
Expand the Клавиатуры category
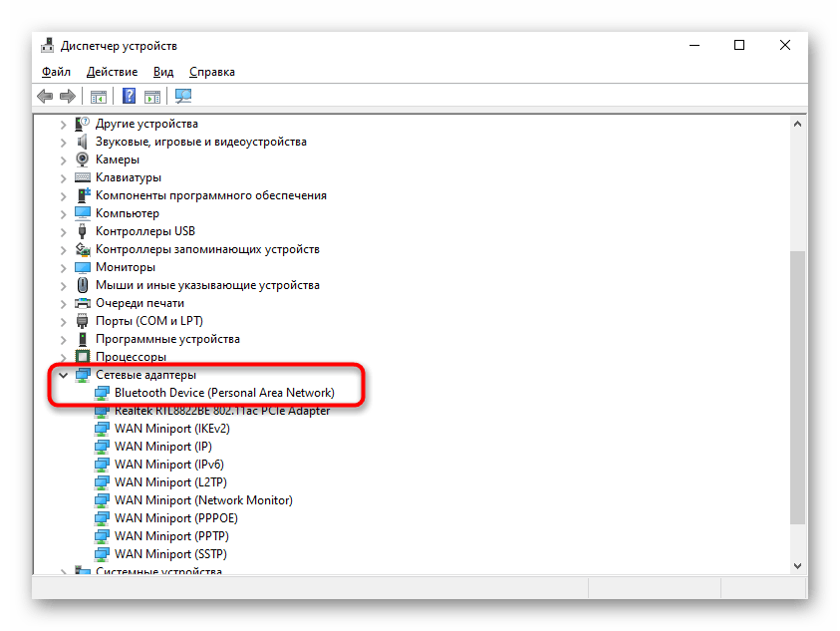(x=63, y=178)
